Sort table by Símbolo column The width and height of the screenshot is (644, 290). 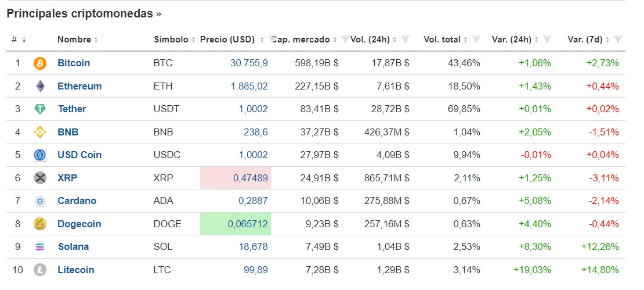(175, 40)
